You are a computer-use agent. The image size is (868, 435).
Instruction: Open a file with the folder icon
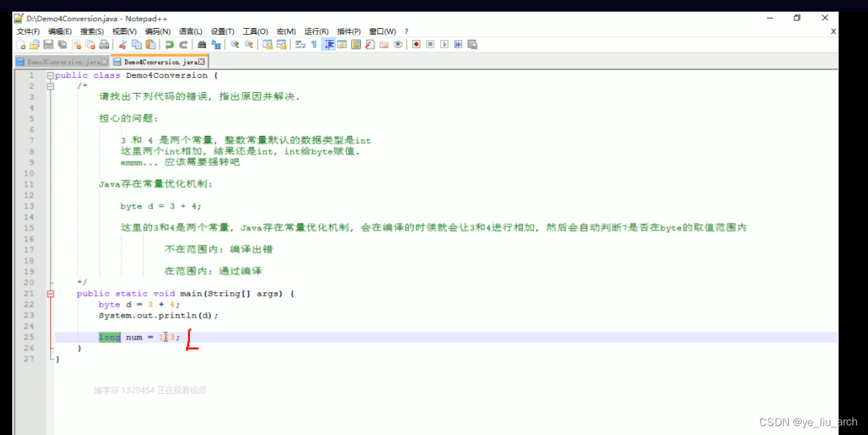33,44
